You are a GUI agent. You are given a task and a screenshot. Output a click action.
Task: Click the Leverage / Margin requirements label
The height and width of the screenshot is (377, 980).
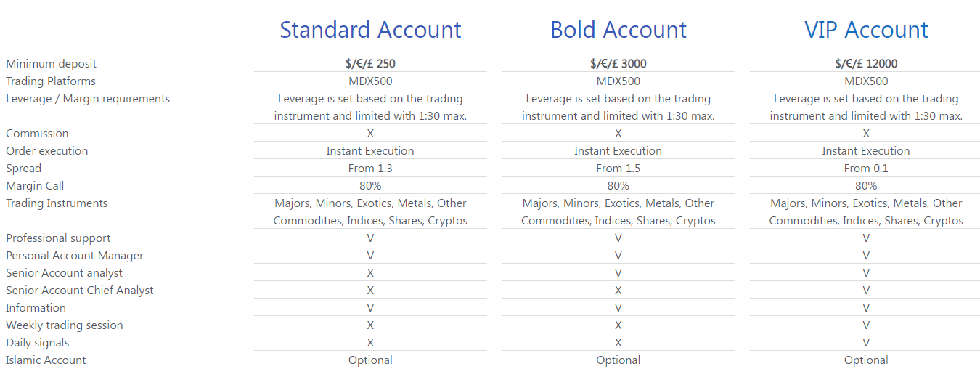coord(88,99)
